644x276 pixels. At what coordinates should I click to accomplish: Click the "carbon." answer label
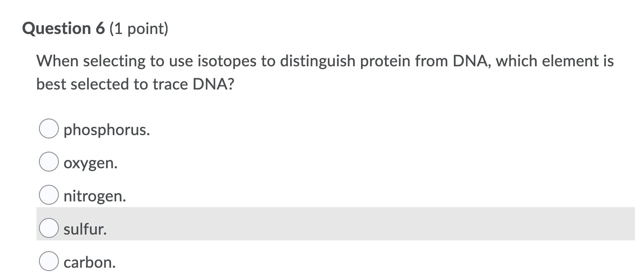pos(90,262)
